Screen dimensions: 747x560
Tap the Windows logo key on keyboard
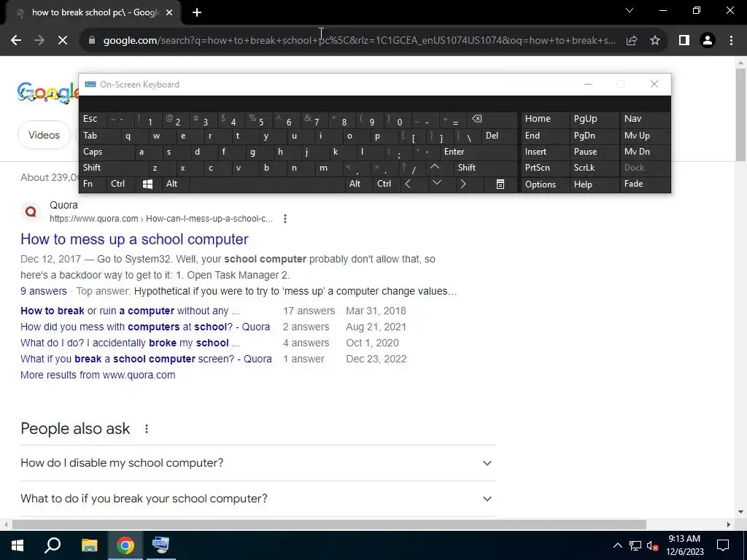coord(147,184)
